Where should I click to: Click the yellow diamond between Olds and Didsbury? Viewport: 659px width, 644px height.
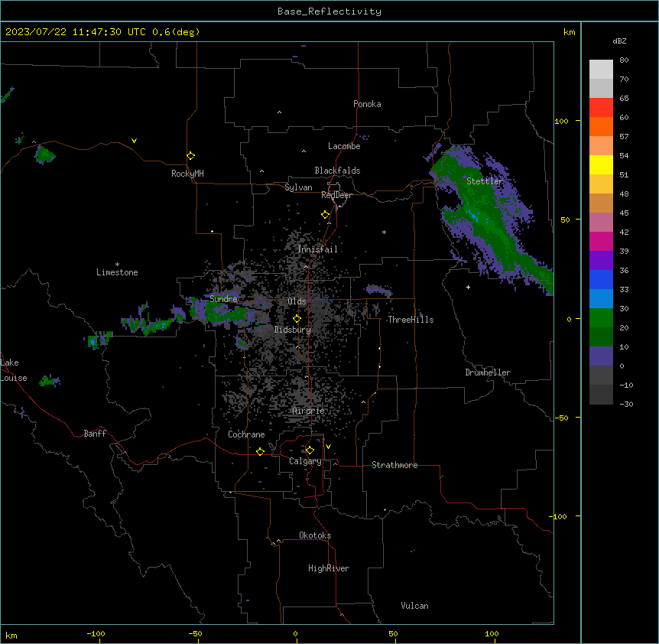coord(297,319)
